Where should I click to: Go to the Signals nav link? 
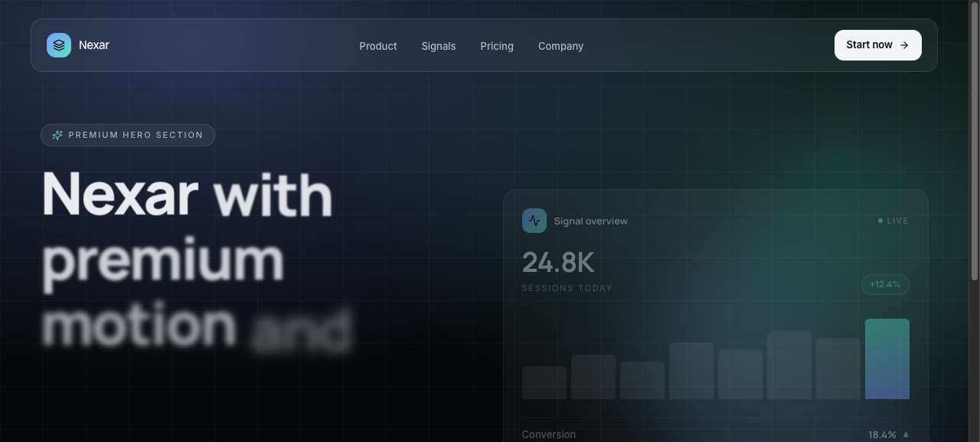[x=439, y=46]
